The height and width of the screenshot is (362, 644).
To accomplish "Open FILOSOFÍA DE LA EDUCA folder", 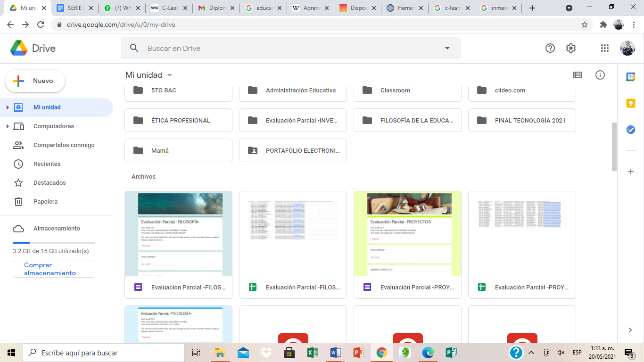I will [x=408, y=120].
